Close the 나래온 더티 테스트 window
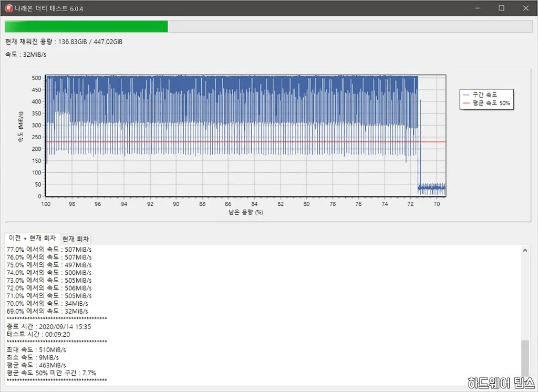This screenshot has width=538, height=392. [x=525, y=8]
